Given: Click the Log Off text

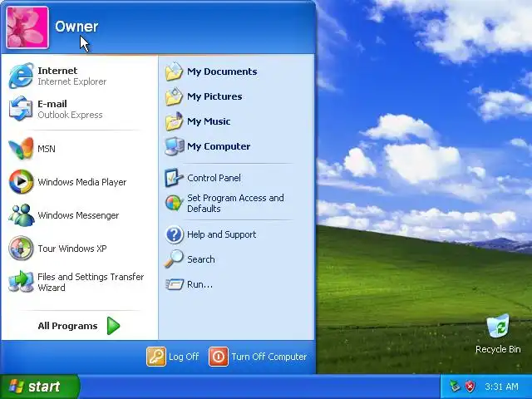Looking at the screenshot, I should pyautogui.click(x=184, y=357).
